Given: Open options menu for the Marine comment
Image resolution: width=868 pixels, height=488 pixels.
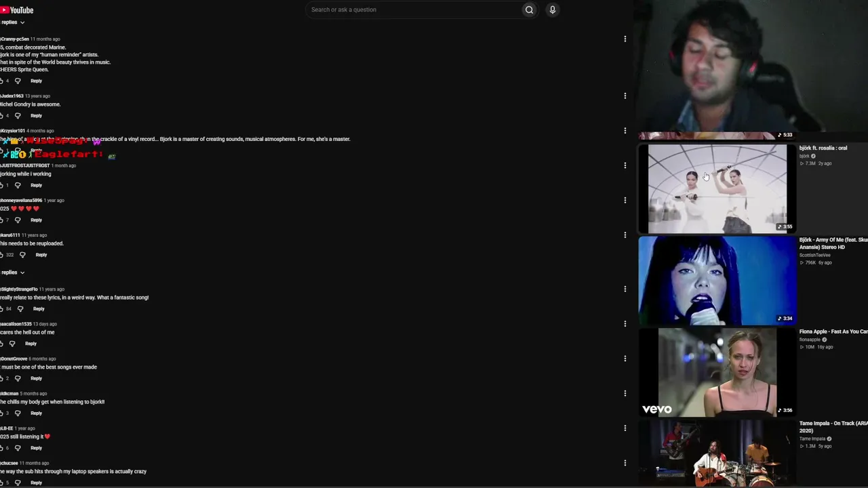Looking at the screenshot, I should 625,39.
